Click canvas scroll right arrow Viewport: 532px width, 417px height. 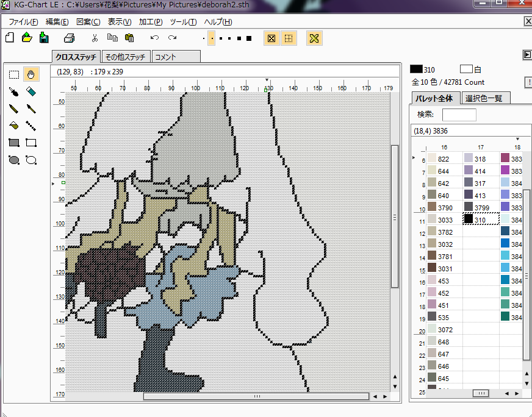pyautogui.click(x=385, y=396)
